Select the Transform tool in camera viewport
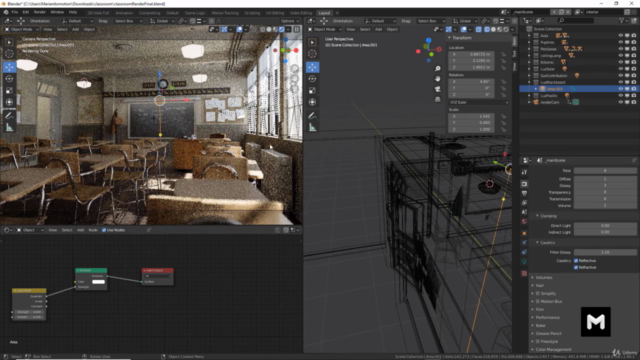 click(x=9, y=102)
